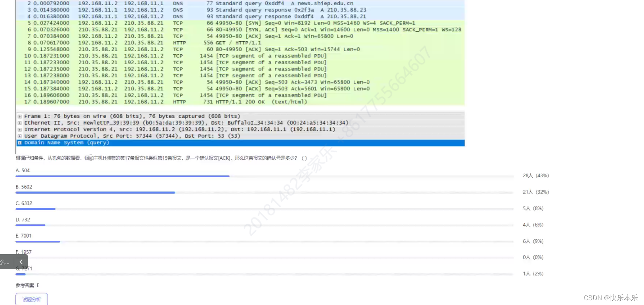Select packet 16 TCP segment row

pos(240,95)
